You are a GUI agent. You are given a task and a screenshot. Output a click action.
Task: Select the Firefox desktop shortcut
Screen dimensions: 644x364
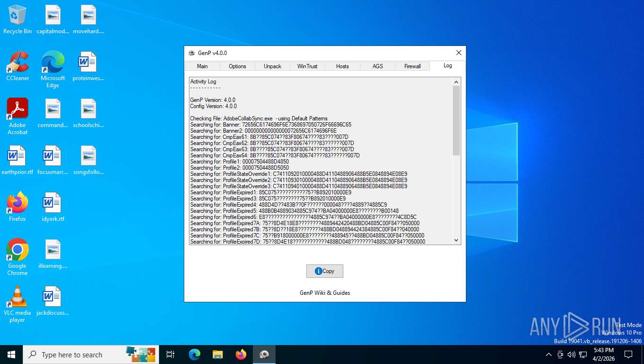pyautogui.click(x=18, y=207)
